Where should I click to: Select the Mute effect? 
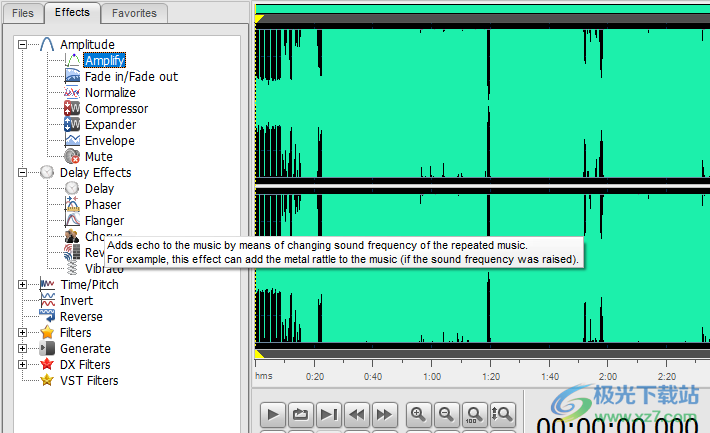(x=98, y=157)
